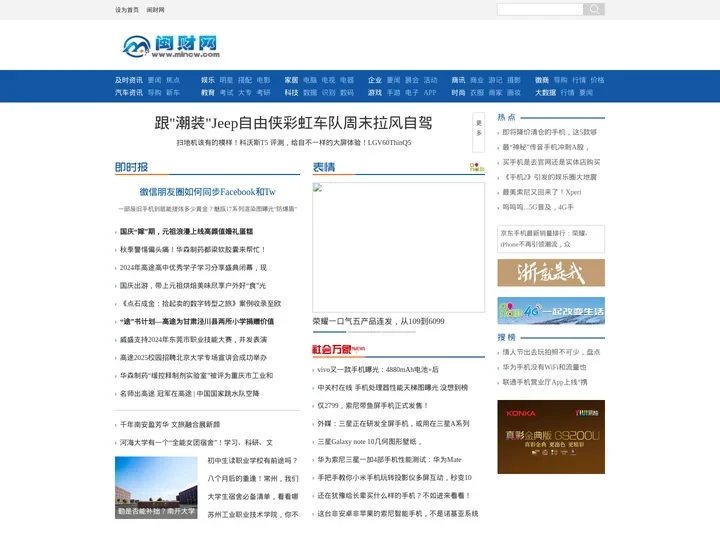The width and height of the screenshot is (720, 540).
Task: Open 三星Galaxy note 10 壁纸 article
Action: click(x=370, y=441)
